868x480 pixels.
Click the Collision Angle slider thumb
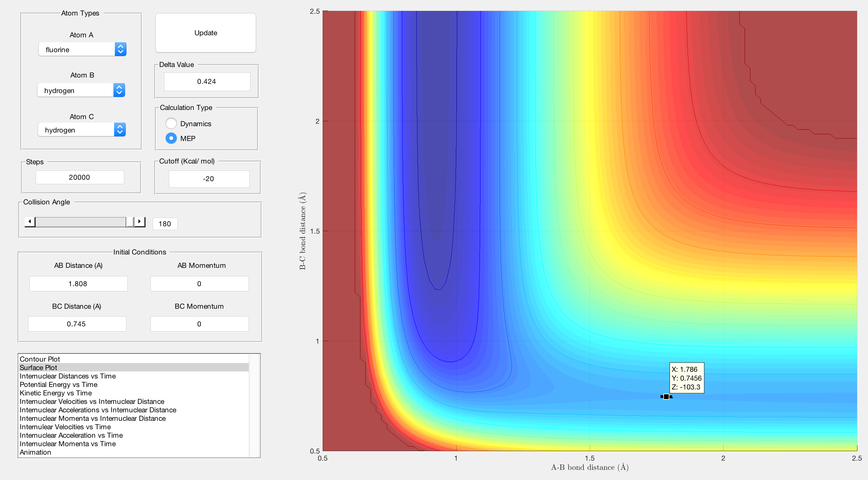(x=130, y=222)
